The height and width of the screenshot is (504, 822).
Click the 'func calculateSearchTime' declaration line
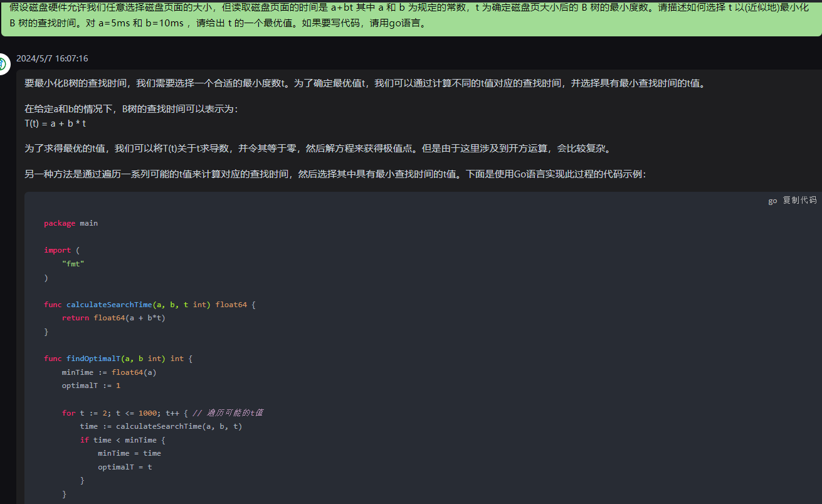(150, 305)
